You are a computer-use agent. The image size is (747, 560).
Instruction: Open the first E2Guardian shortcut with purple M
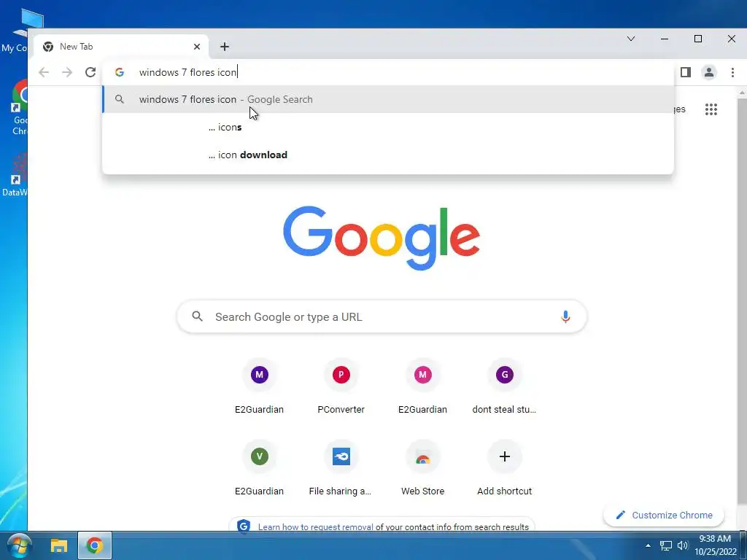coord(259,387)
